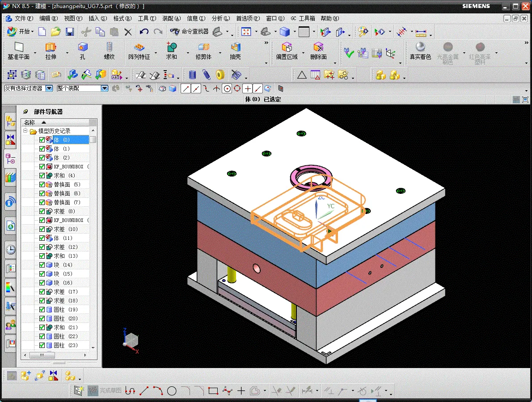Click the line sketch tool
This screenshot has width=532, height=402.
(144, 391)
